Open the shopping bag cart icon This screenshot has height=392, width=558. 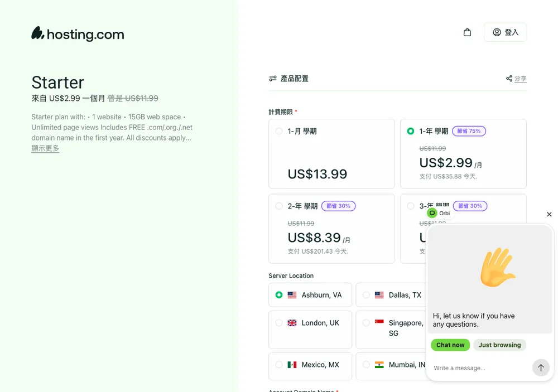pos(467,32)
